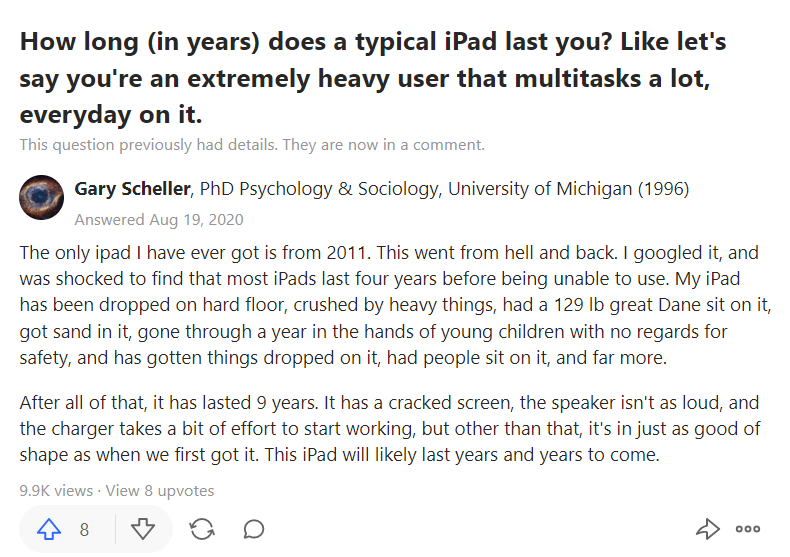Open the three-dot more options menu

(748, 529)
